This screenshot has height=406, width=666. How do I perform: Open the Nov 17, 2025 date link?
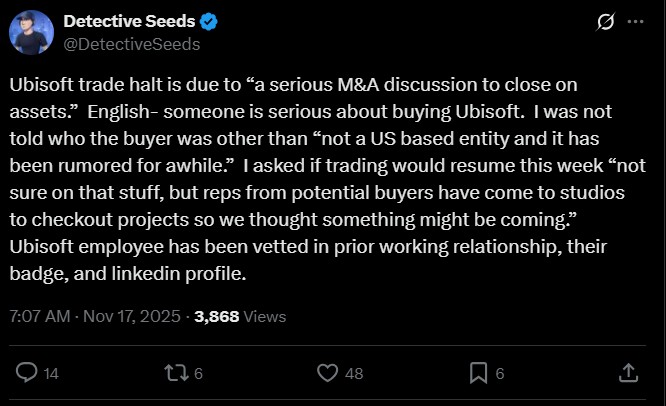point(133,317)
